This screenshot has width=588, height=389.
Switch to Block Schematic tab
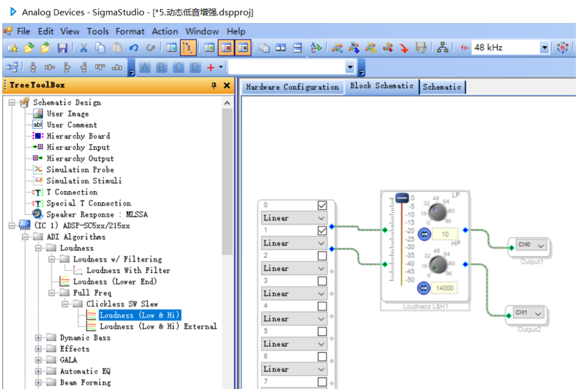382,86
